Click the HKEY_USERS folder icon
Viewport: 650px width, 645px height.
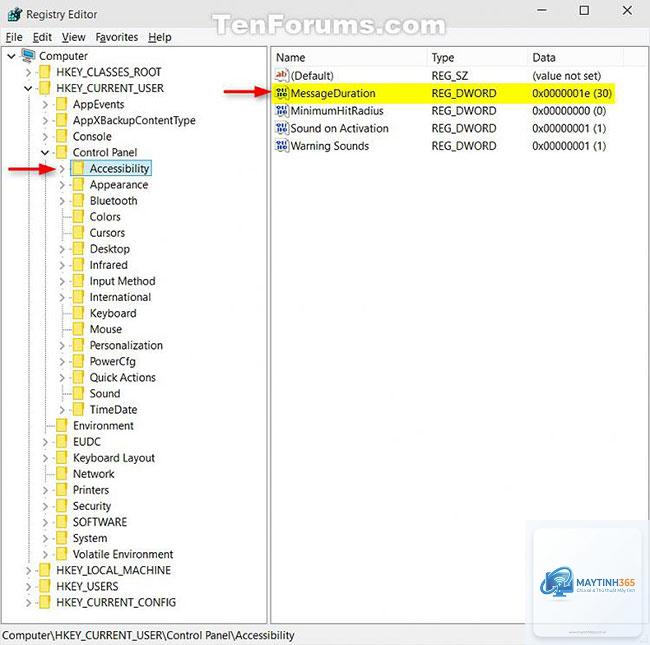pyautogui.click(x=45, y=587)
